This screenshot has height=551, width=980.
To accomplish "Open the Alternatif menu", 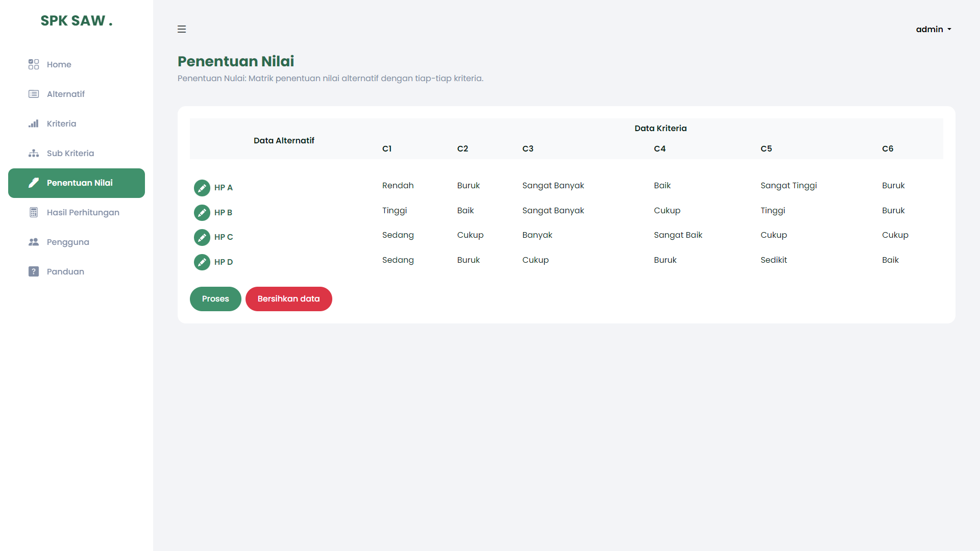I will [77, 94].
